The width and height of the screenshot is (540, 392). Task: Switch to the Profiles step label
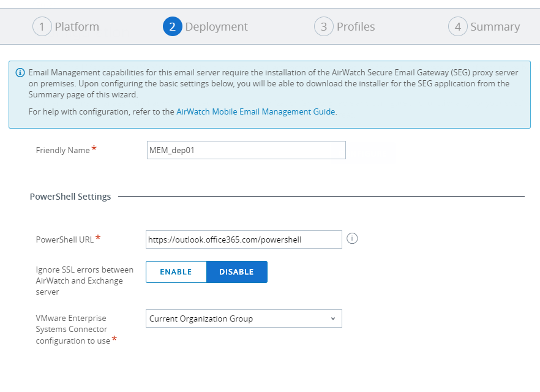[x=356, y=27]
